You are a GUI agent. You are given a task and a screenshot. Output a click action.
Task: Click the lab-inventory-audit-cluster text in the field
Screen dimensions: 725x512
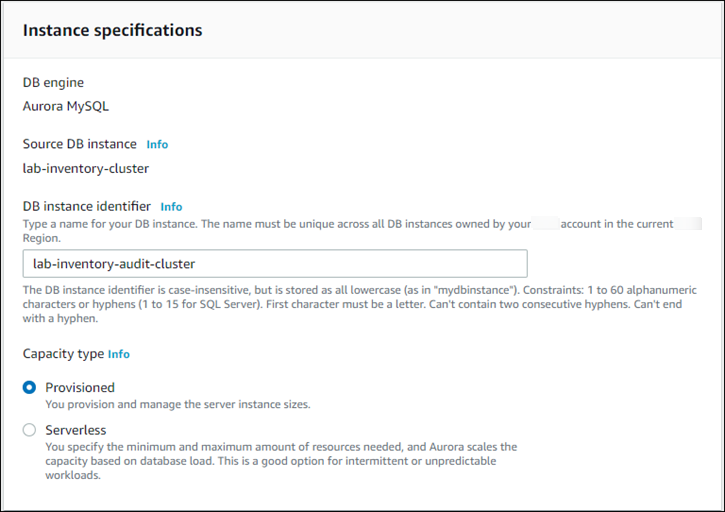[x=114, y=264]
